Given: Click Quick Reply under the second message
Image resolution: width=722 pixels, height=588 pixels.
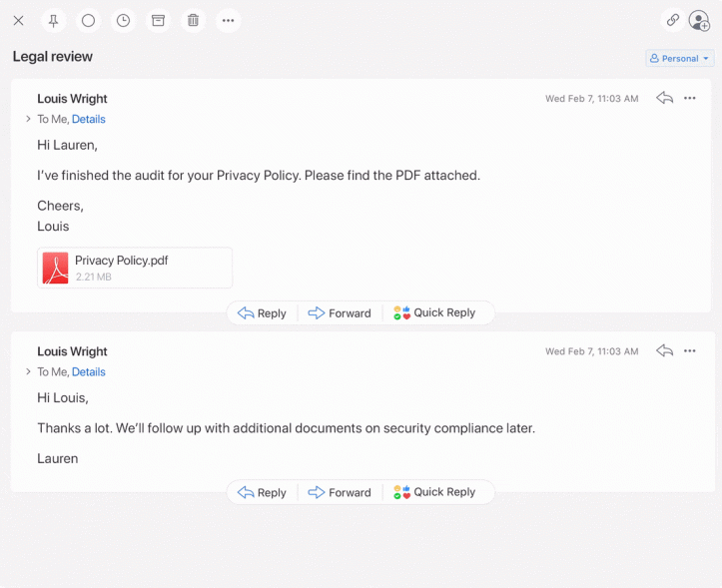Looking at the screenshot, I should 434,492.
